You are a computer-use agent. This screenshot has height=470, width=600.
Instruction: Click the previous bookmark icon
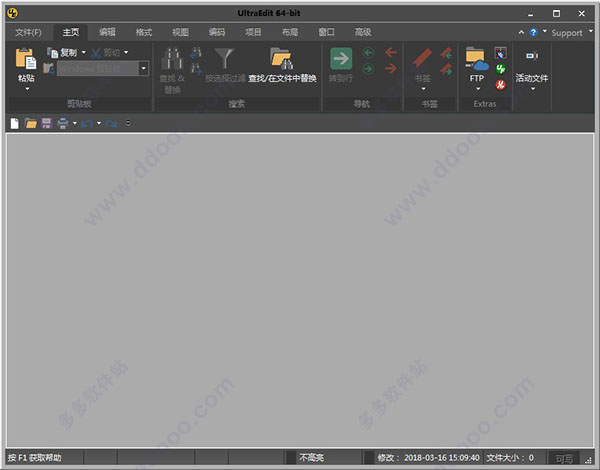click(x=446, y=53)
